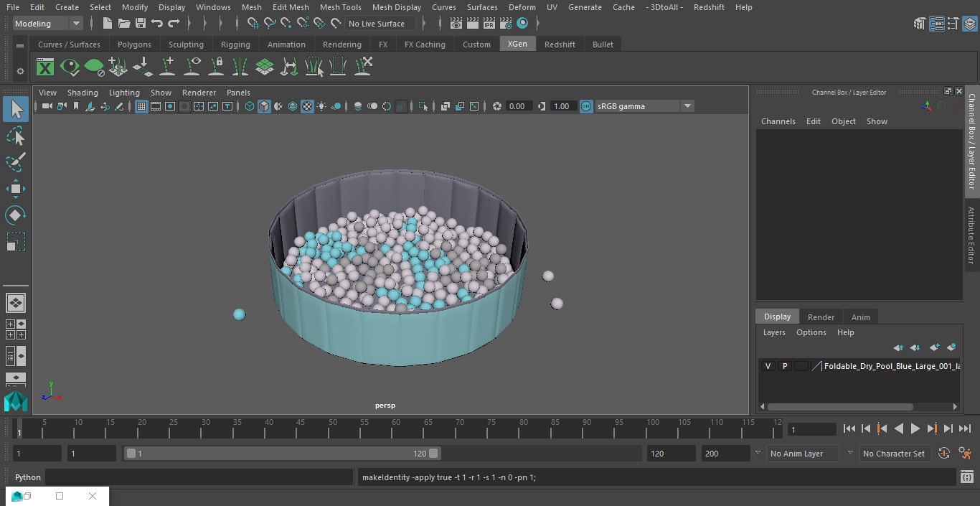
Task: Open the Render View clapboard icon
Action: tap(456, 24)
